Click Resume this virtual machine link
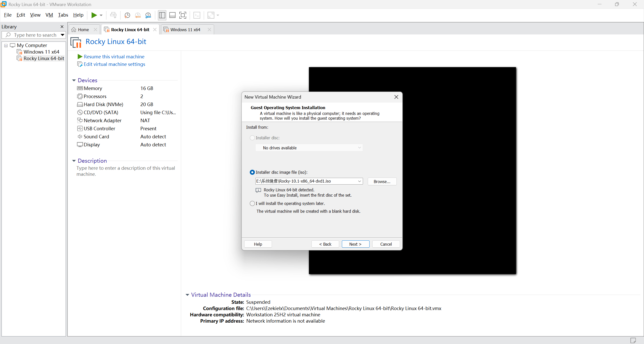644x344 pixels. click(114, 57)
